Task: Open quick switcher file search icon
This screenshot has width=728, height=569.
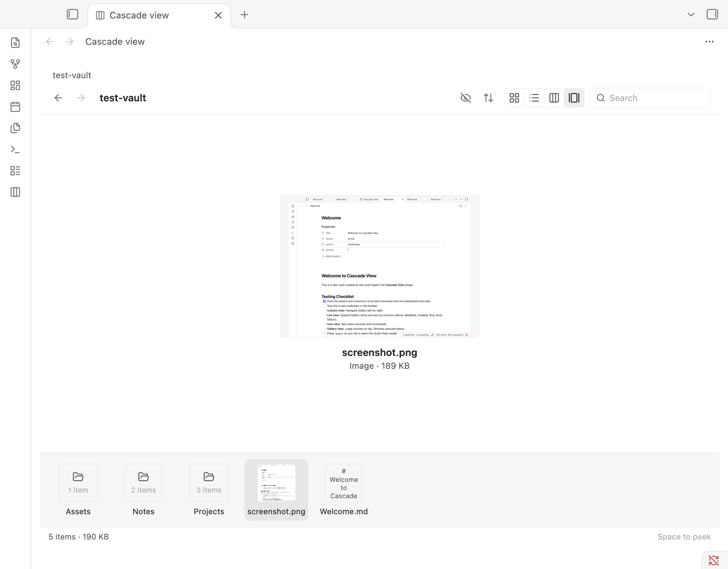Action: pos(15,43)
